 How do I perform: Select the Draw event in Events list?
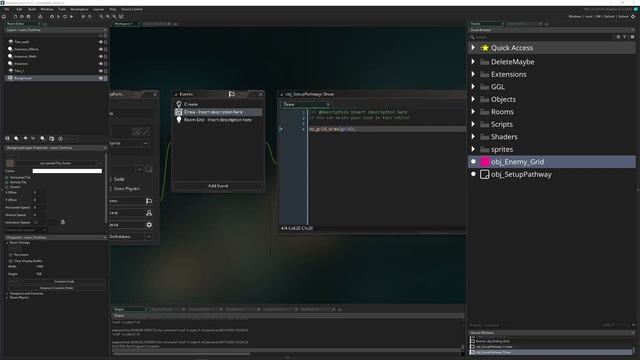coord(218,112)
